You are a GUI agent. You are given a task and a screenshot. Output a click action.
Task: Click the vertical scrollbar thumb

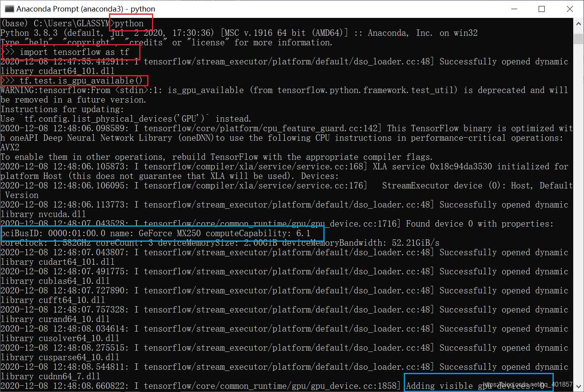[x=578, y=39]
